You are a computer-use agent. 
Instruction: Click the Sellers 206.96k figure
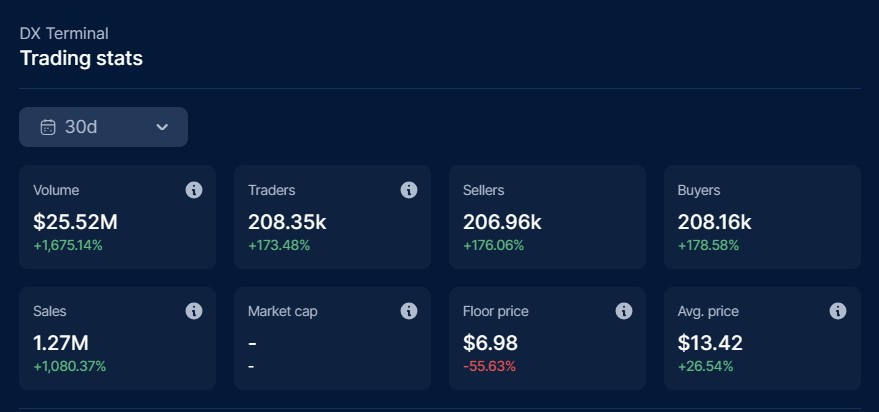pos(502,221)
